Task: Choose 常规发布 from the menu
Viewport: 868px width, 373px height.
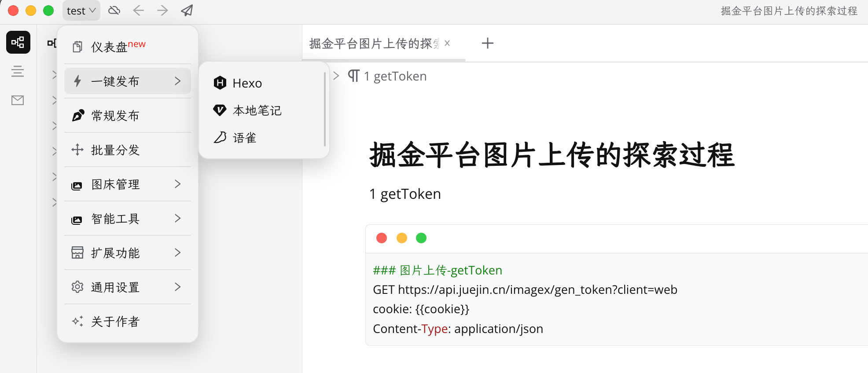Action: click(x=128, y=115)
